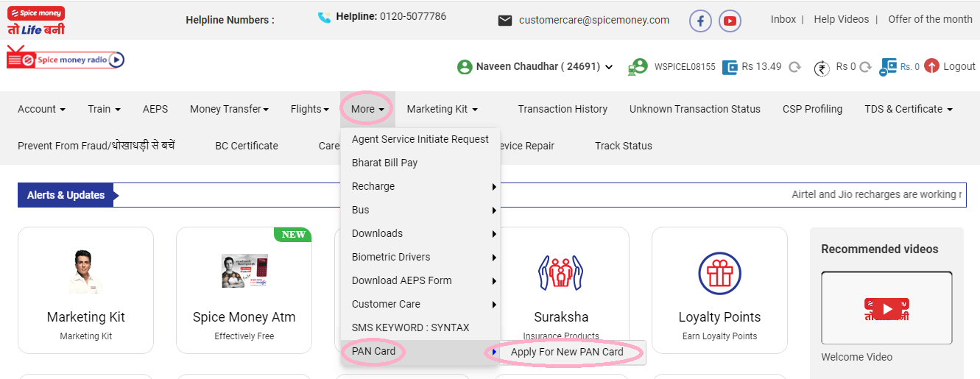Open the AEPS menu

(x=155, y=109)
